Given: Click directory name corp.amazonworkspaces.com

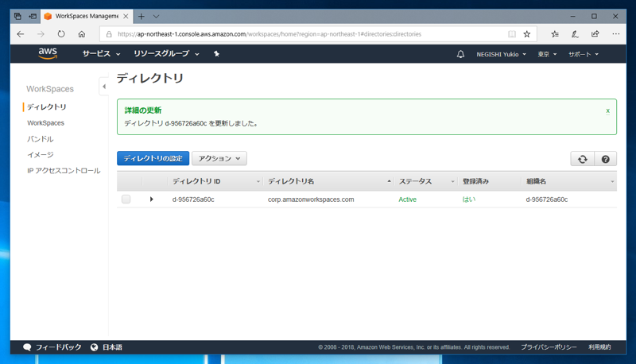Looking at the screenshot, I should tap(311, 199).
